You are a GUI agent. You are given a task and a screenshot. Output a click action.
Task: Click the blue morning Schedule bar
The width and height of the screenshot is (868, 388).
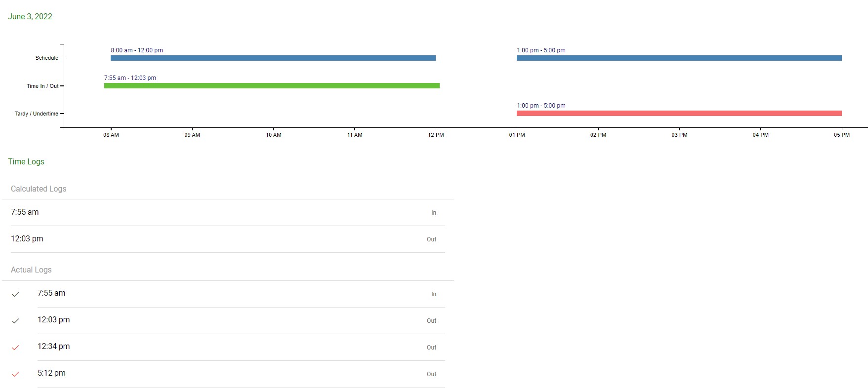[273, 58]
